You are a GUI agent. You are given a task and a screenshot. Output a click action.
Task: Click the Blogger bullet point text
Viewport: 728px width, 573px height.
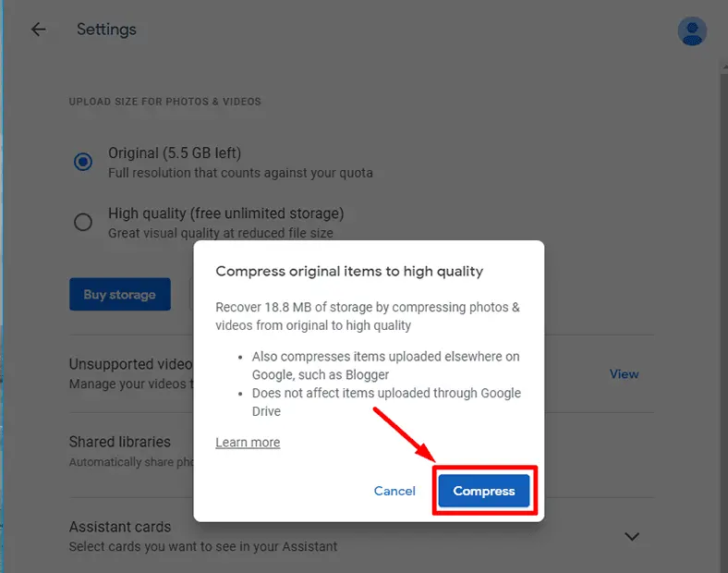(385, 366)
